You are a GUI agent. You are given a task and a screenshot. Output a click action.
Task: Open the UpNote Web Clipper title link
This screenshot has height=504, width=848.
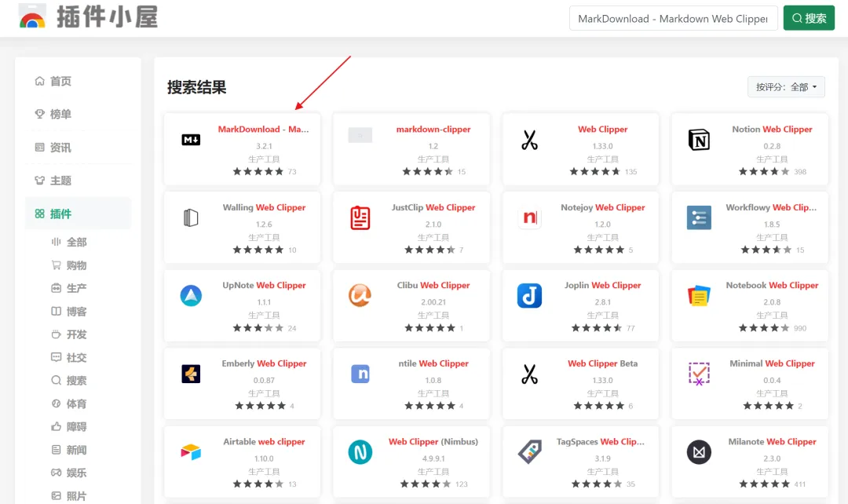(x=264, y=285)
